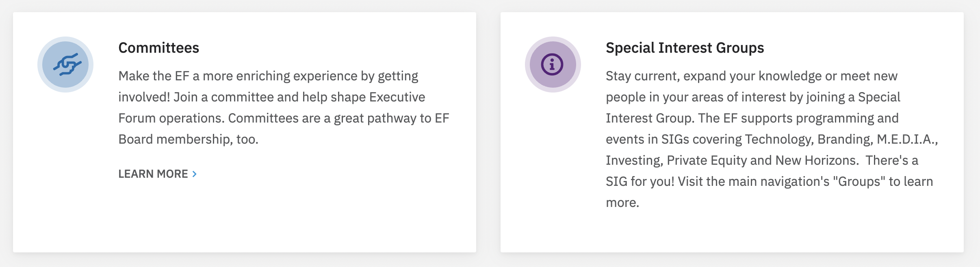Click the purple info circle icon
Screen dimensions: 980x267
pyautogui.click(x=553, y=65)
